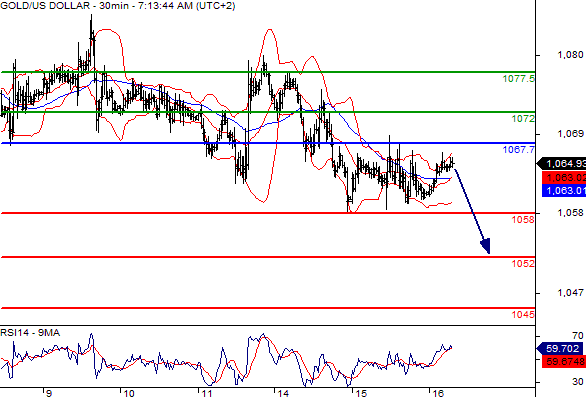This screenshot has height=397, width=586.
Task: Click the red 1,063.02 price tag
Action: [x=564, y=177]
